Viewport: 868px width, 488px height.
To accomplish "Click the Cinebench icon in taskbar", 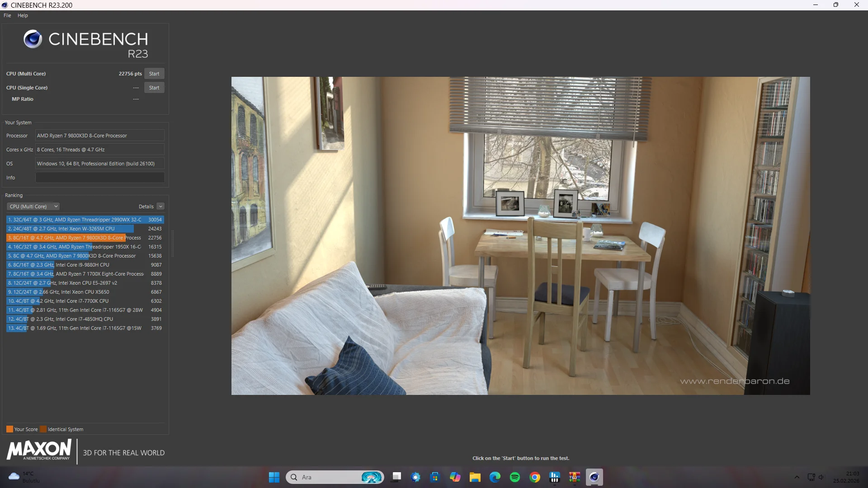I will pos(594,477).
